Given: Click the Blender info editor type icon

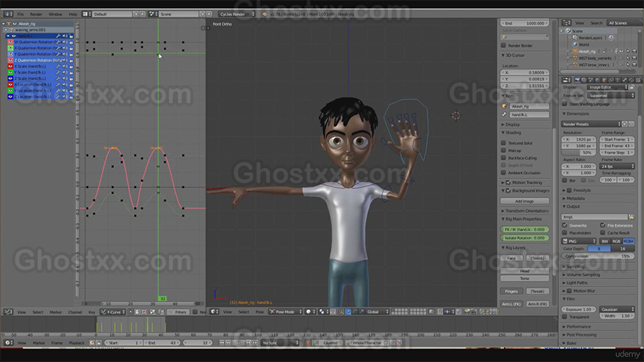Looking at the screenshot, I should pos(8,14).
